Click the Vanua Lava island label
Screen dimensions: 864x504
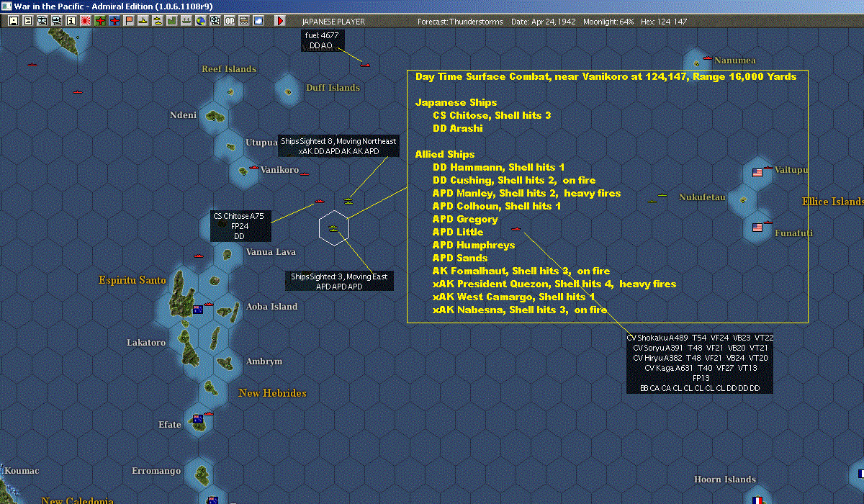tap(271, 252)
